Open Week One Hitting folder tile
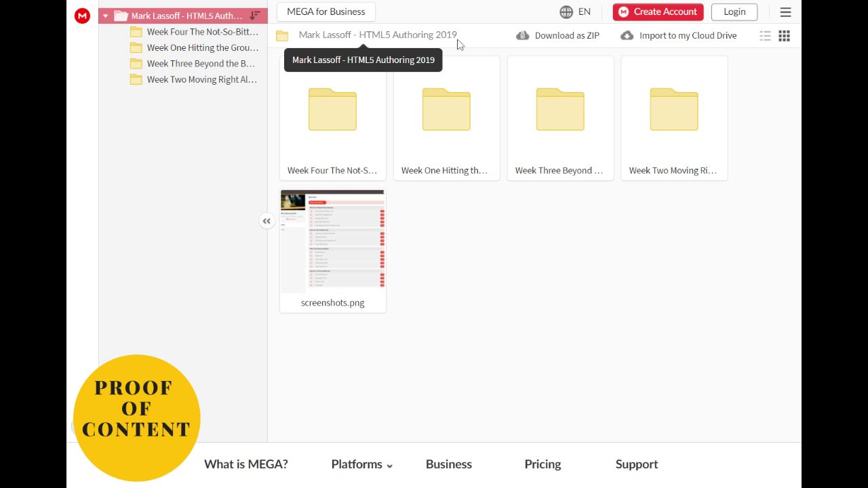This screenshot has height=488, width=868. tap(447, 118)
